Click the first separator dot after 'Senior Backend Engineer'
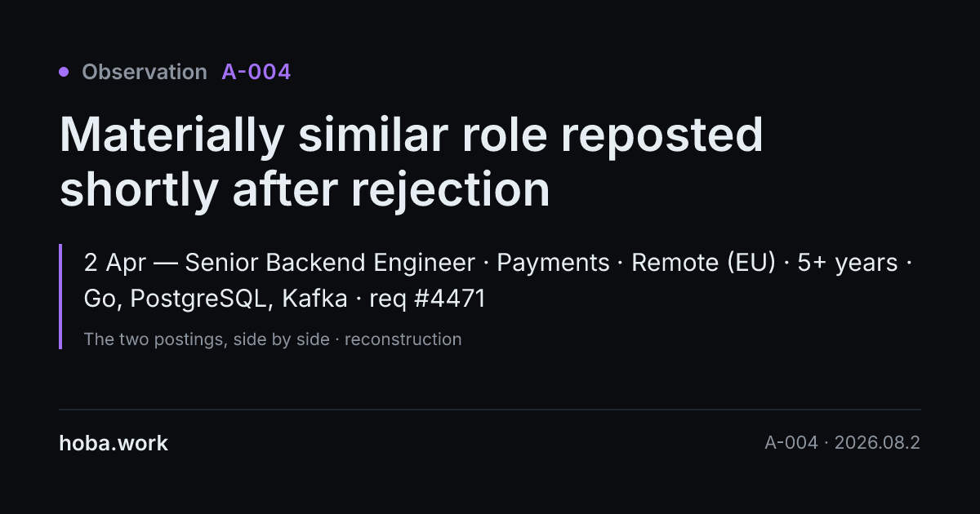 tap(486, 264)
